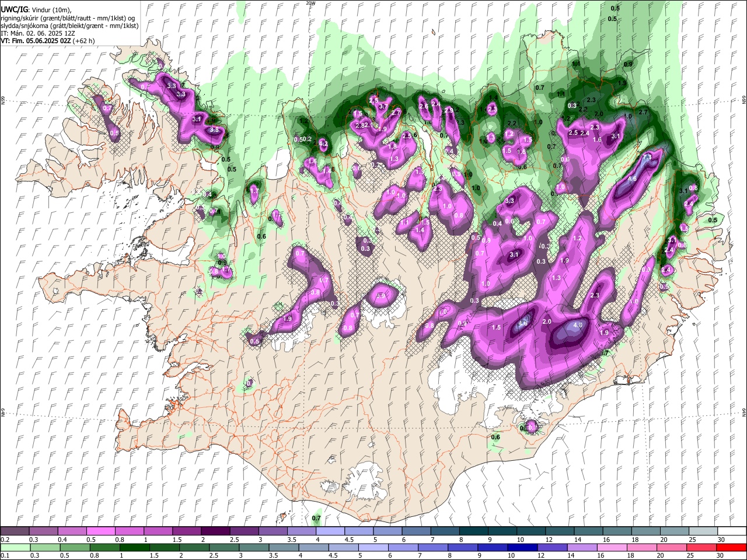
Task: Click the dark purple snow swatch between 2 and 2.5
Action: pyautogui.click(x=216, y=531)
